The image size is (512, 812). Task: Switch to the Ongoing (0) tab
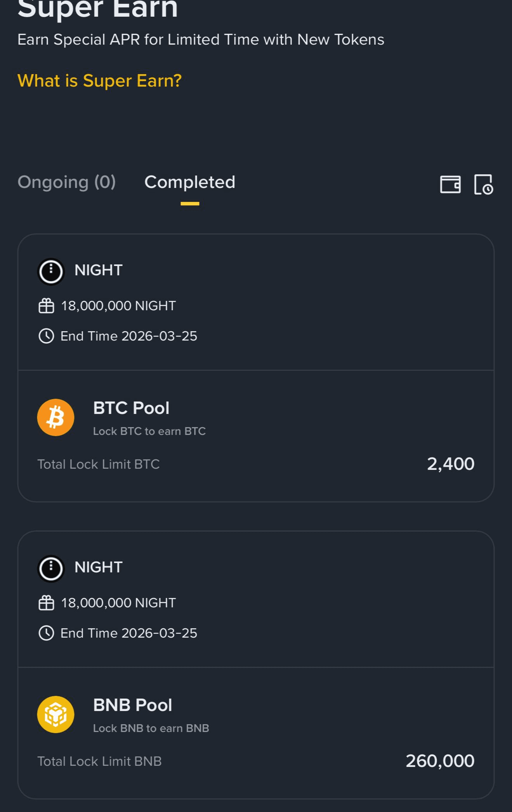pyautogui.click(x=66, y=182)
